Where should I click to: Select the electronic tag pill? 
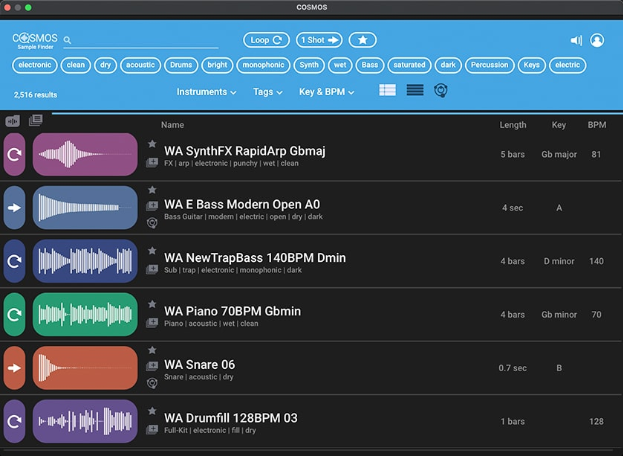click(x=35, y=65)
